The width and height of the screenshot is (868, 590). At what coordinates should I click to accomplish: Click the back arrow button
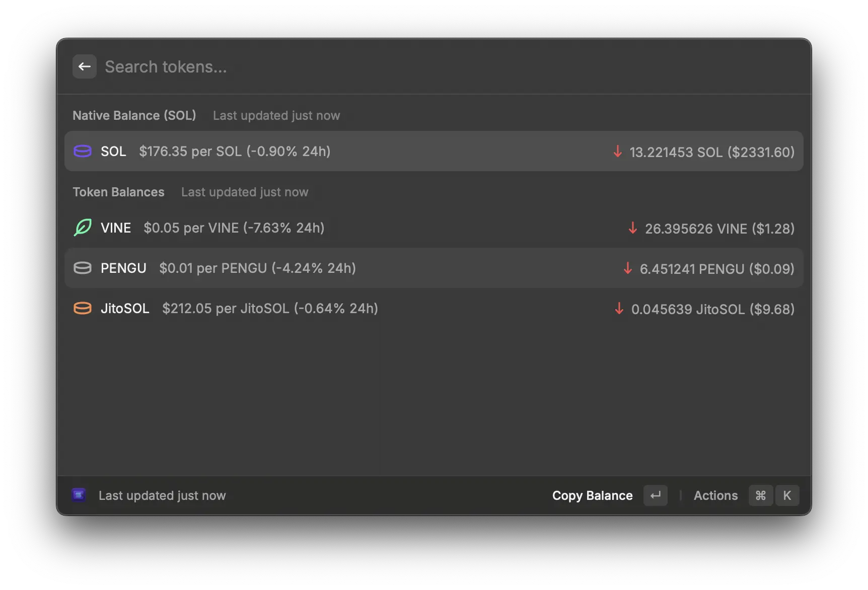[84, 66]
